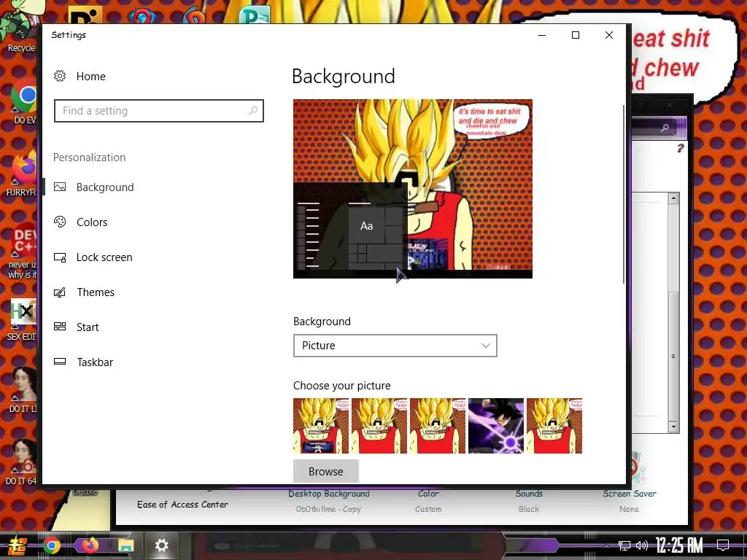Click the Find a setting search box
Screen dimensions: 747x560
point(158,111)
